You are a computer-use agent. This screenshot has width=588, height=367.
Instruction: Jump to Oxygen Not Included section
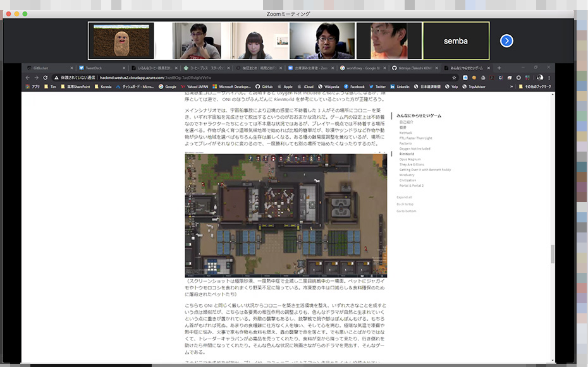point(414,148)
